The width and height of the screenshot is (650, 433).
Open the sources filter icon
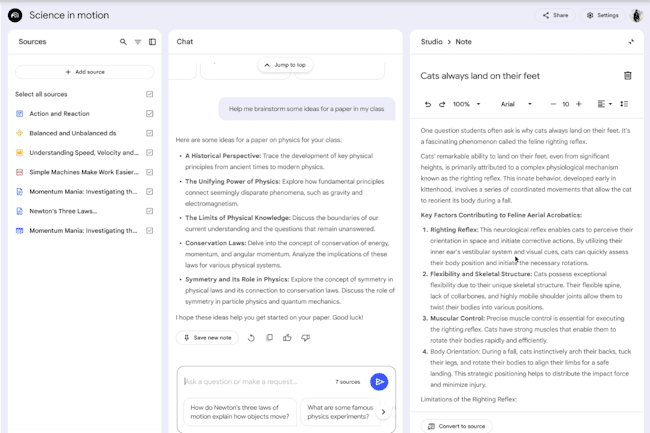point(138,42)
